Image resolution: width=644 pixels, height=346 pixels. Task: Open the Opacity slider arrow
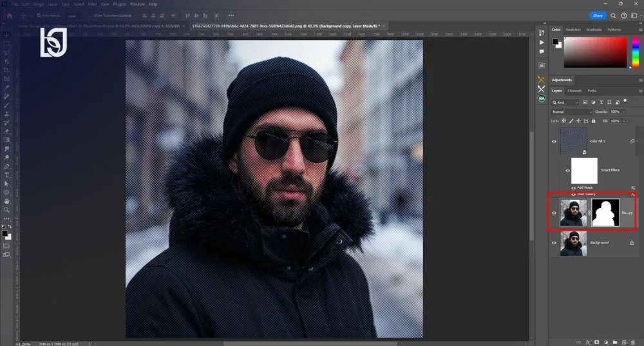click(623, 111)
